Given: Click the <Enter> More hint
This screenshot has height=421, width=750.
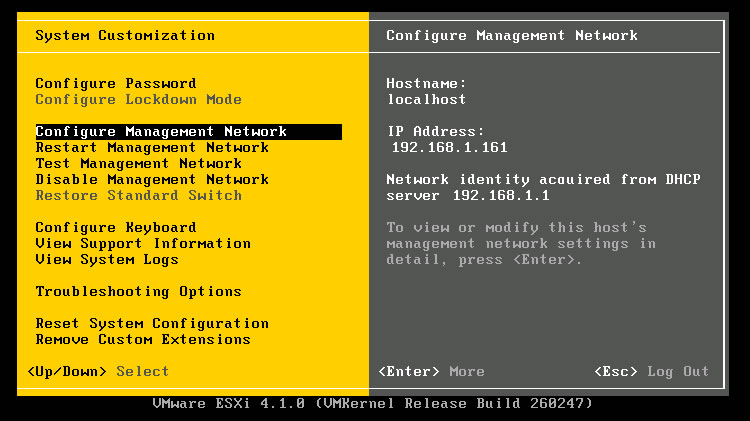Looking at the screenshot, I should (x=431, y=371).
